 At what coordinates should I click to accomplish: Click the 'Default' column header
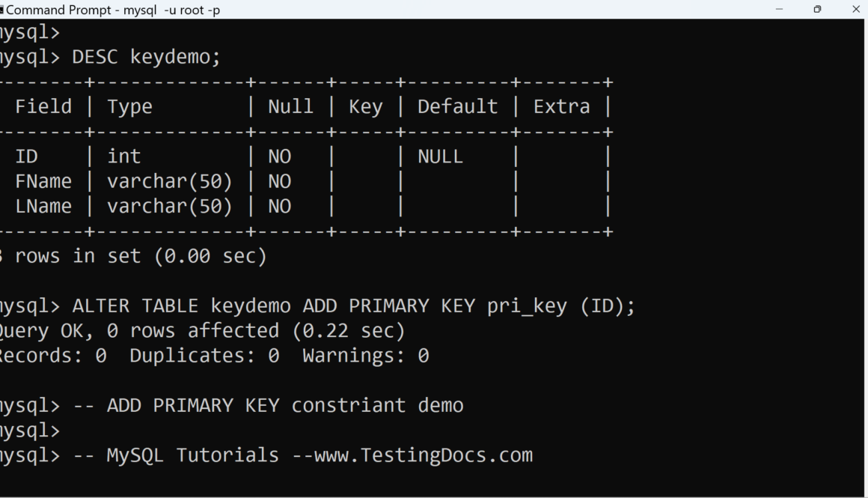pyautogui.click(x=457, y=106)
